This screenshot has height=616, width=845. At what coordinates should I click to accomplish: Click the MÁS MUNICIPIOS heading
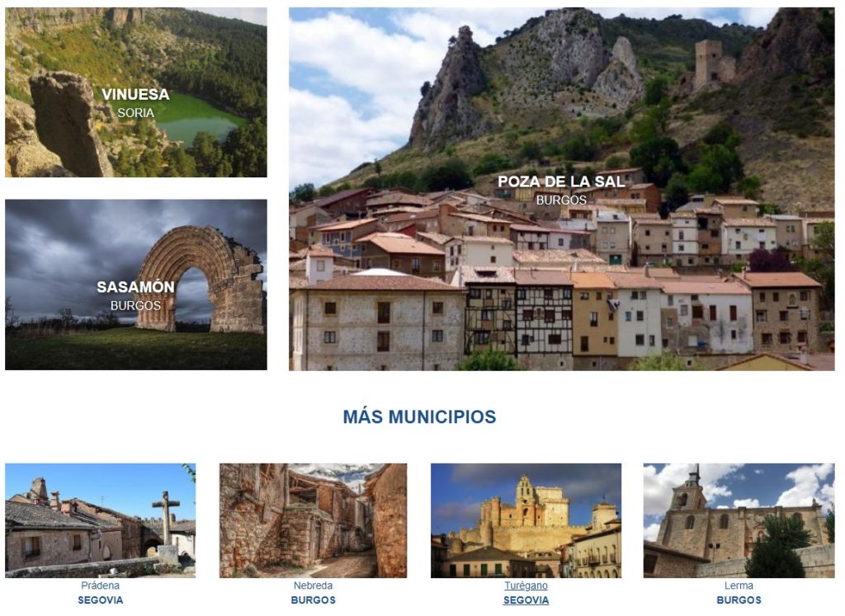click(x=420, y=416)
